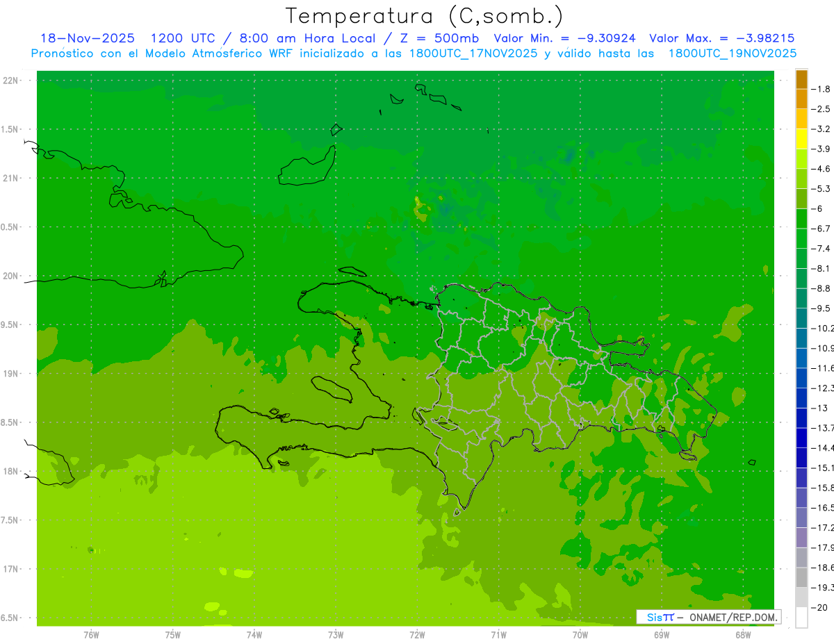Screen dimensions: 834x644
Task: Click the "-6" colorbar label
Action: point(817,208)
